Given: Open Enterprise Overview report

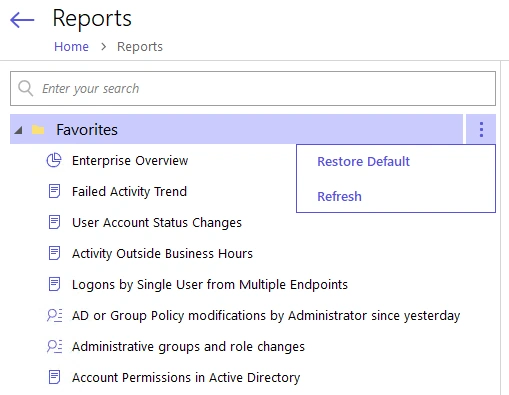Looking at the screenshot, I should tap(130, 161).
